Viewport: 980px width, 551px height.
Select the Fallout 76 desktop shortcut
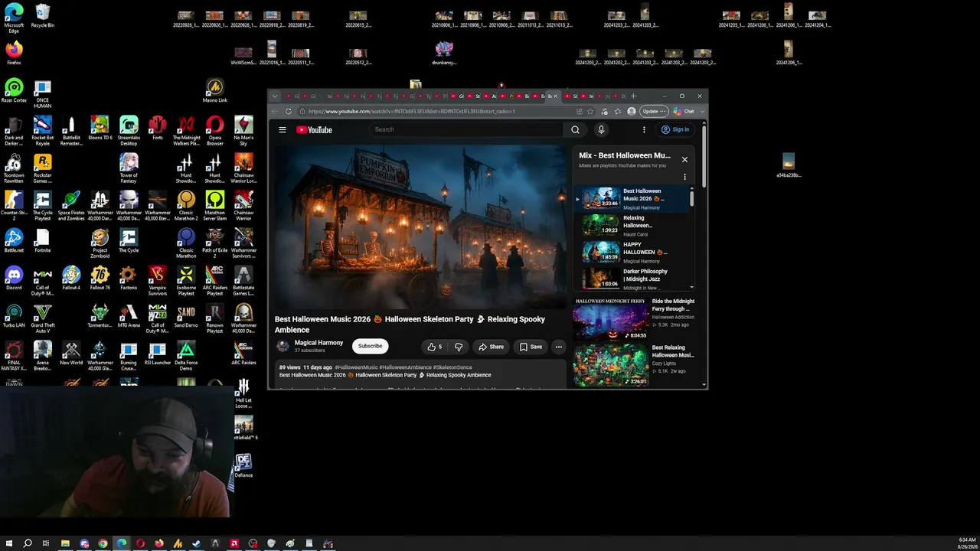(100, 278)
